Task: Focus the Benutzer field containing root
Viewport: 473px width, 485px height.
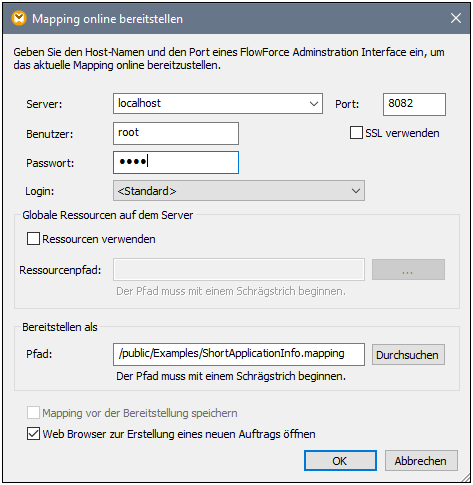Action: point(176,133)
